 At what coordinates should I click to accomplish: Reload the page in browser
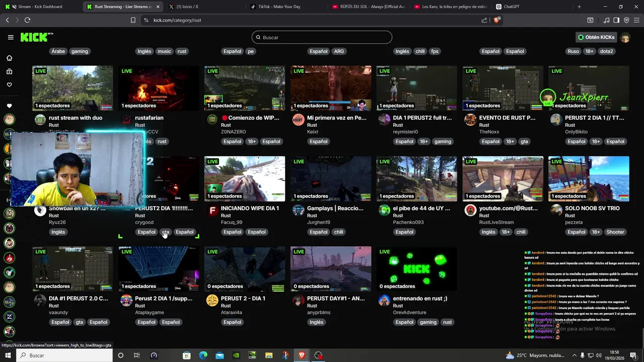click(27, 20)
